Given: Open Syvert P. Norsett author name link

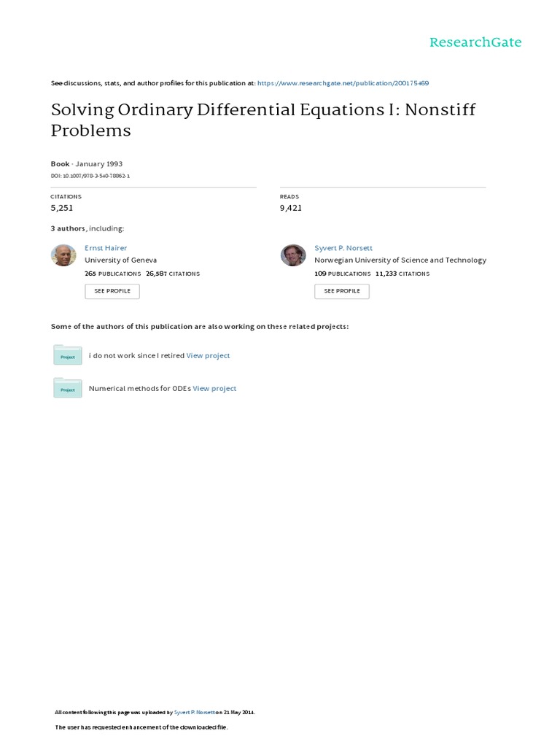Looking at the screenshot, I should pos(343,248).
